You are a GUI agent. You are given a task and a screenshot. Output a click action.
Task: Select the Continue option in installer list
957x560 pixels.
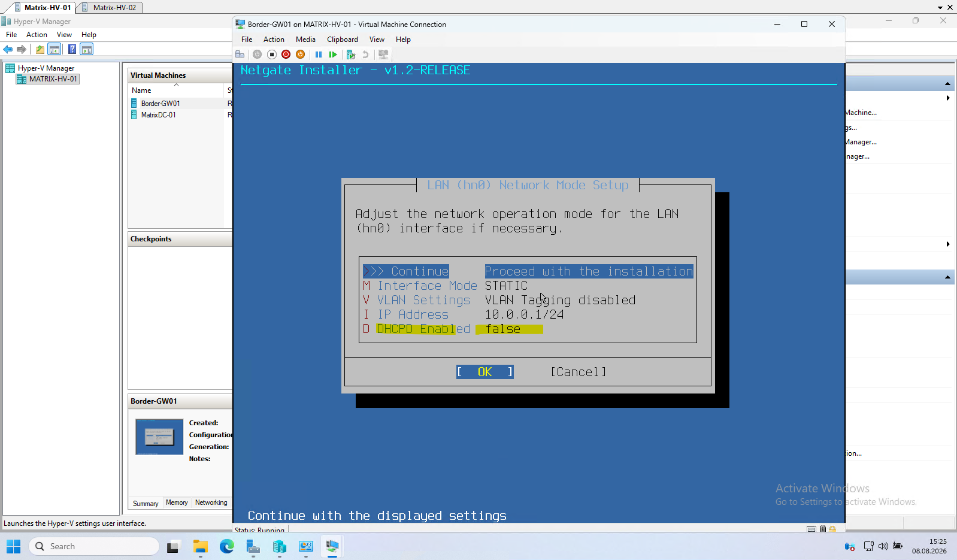(528, 271)
